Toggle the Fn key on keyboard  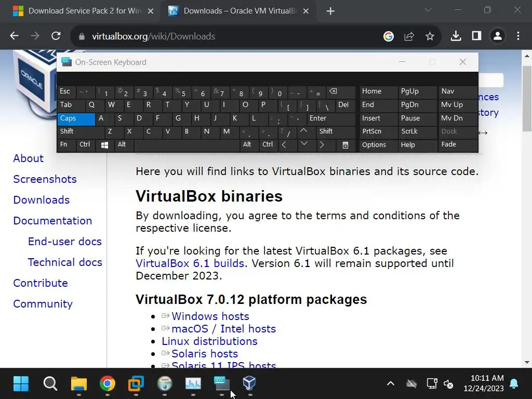tap(67, 145)
